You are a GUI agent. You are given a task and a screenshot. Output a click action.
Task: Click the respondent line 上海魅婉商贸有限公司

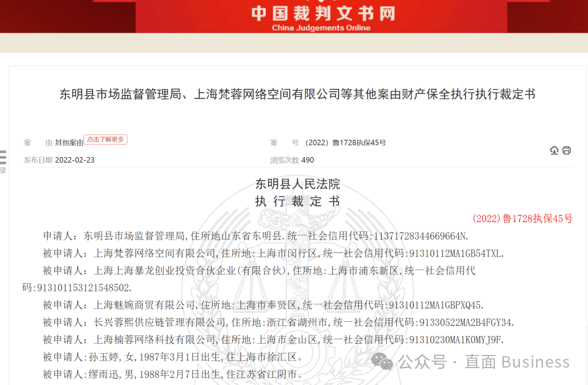click(x=263, y=305)
